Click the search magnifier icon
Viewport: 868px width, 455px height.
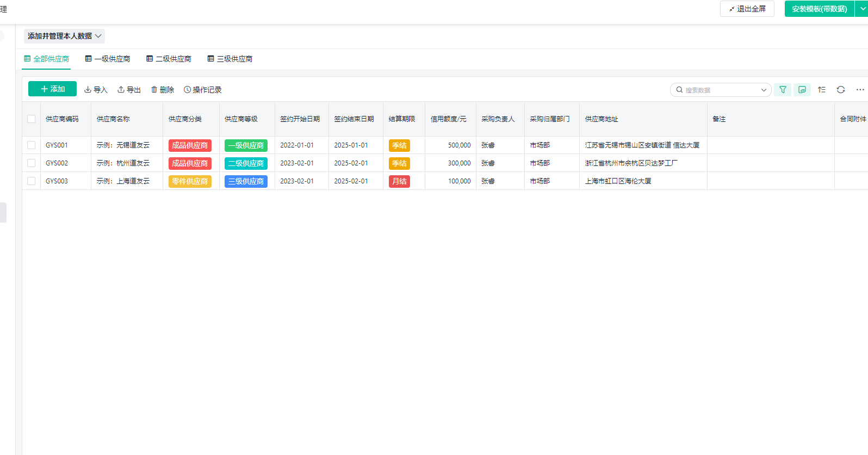click(x=679, y=90)
